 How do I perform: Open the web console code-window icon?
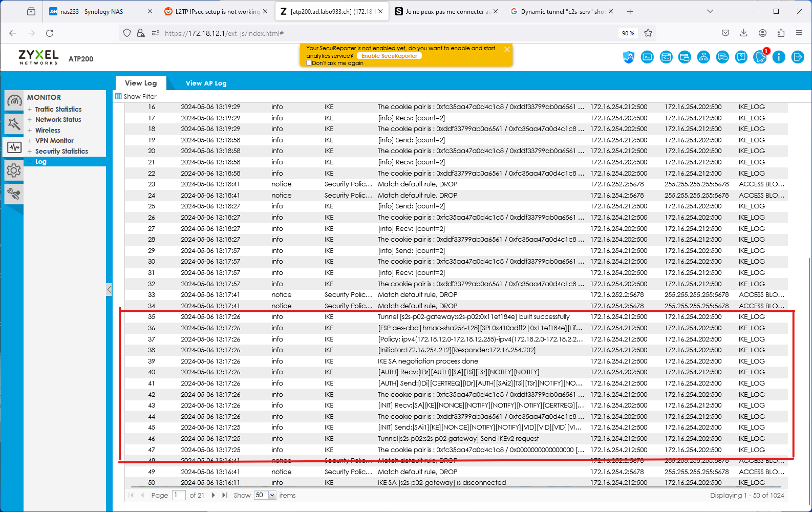(666, 57)
